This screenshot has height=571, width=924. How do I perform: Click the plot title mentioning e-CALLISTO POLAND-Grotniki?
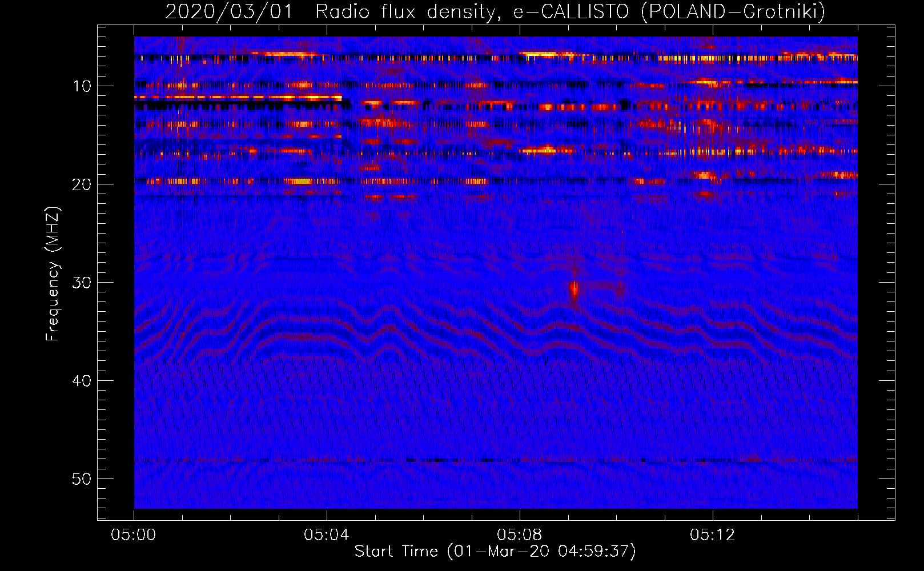click(495, 11)
